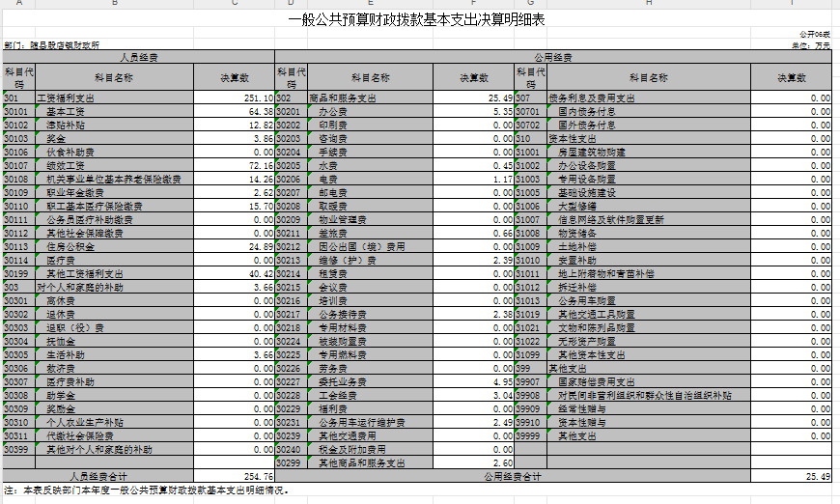Select the 资本性支出 cell

649,139
